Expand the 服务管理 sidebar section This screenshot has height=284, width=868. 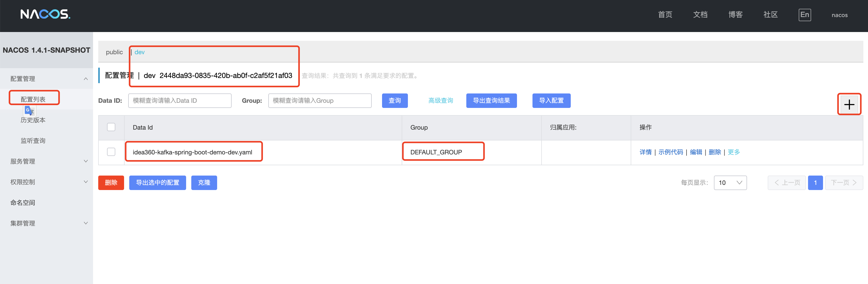(x=86, y=161)
